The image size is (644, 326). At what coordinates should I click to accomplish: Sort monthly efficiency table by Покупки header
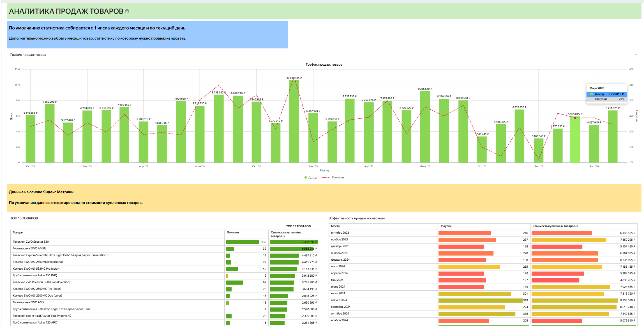point(446,226)
